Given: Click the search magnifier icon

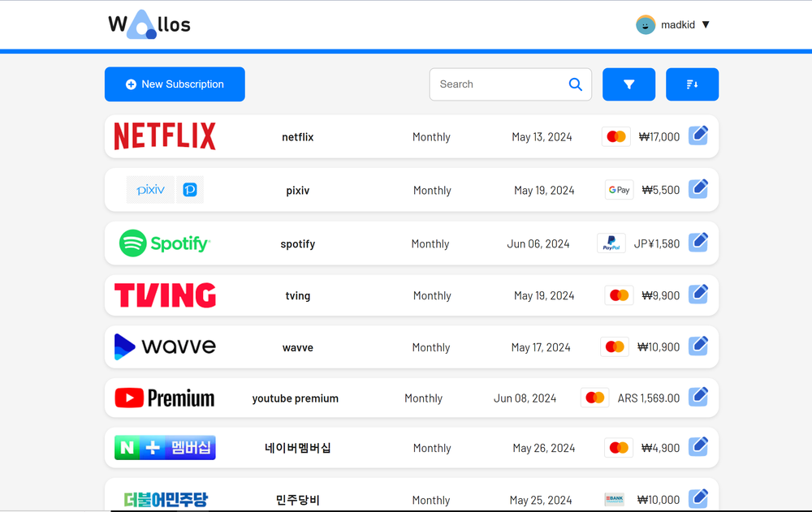Looking at the screenshot, I should coord(575,84).
